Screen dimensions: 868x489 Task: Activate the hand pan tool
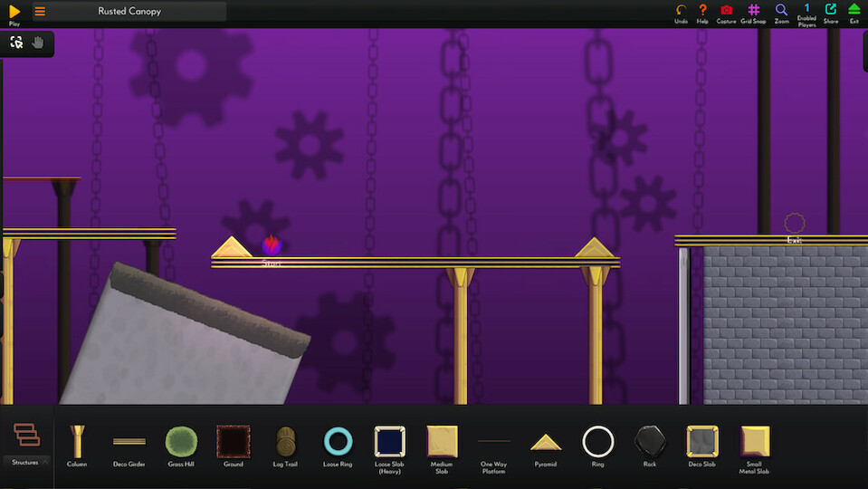(x=38, y=43)
